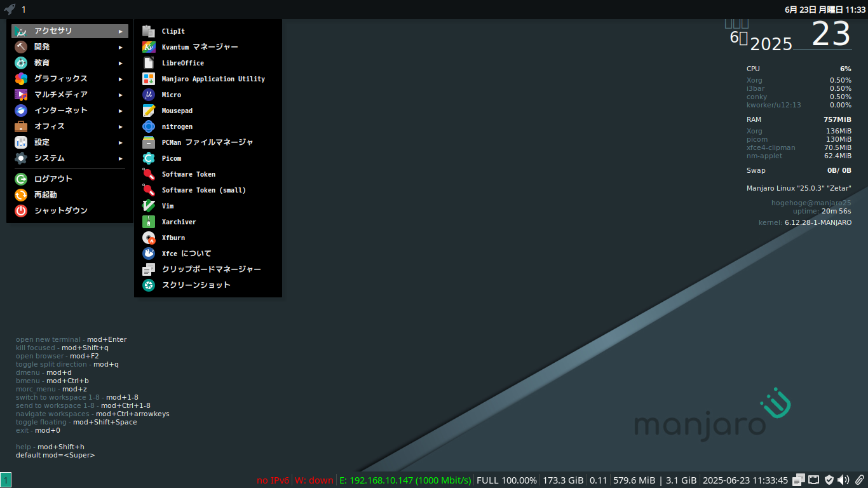Launch Software Token from the submenu

point(208,174)
